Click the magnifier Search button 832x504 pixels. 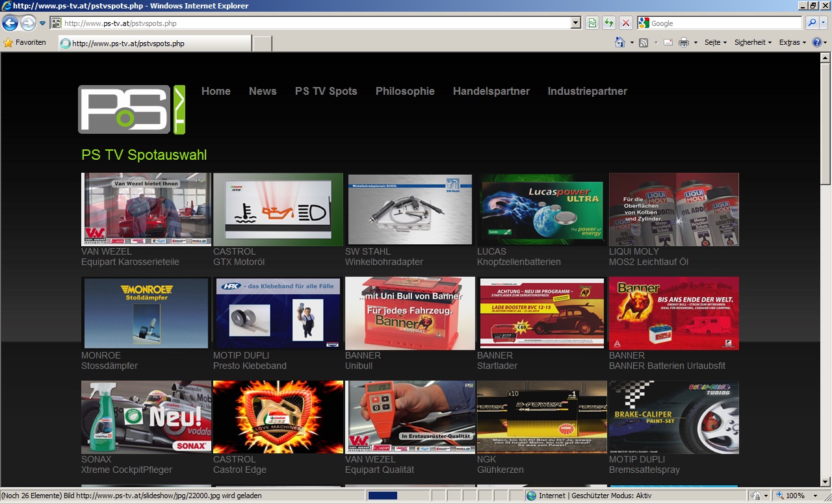pos(812,23)
